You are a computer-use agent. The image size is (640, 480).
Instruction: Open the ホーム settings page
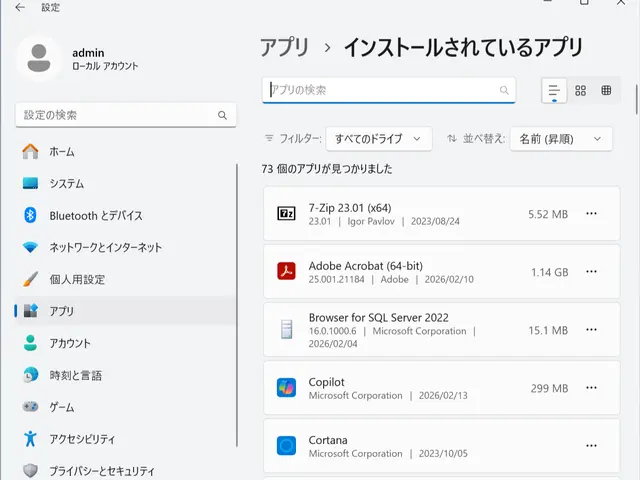coord(126,152)
